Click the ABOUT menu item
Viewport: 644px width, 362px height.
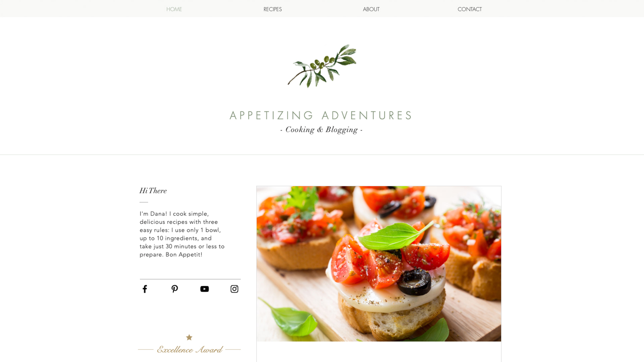point(371,9)
